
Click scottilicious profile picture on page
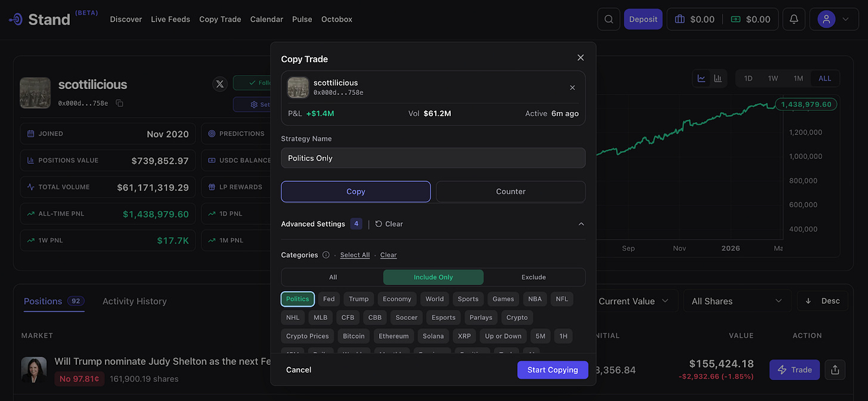[x=35, y=92]
